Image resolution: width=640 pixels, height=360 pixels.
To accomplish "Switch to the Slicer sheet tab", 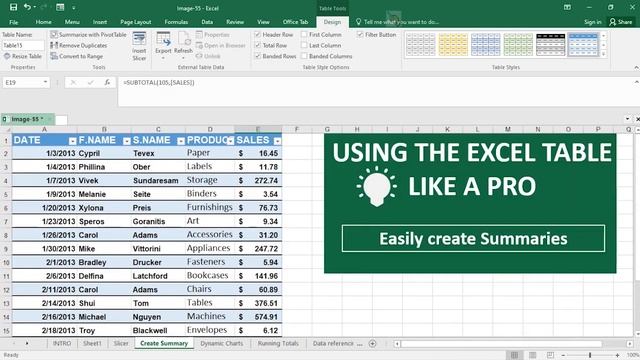I will click(121, 344).
